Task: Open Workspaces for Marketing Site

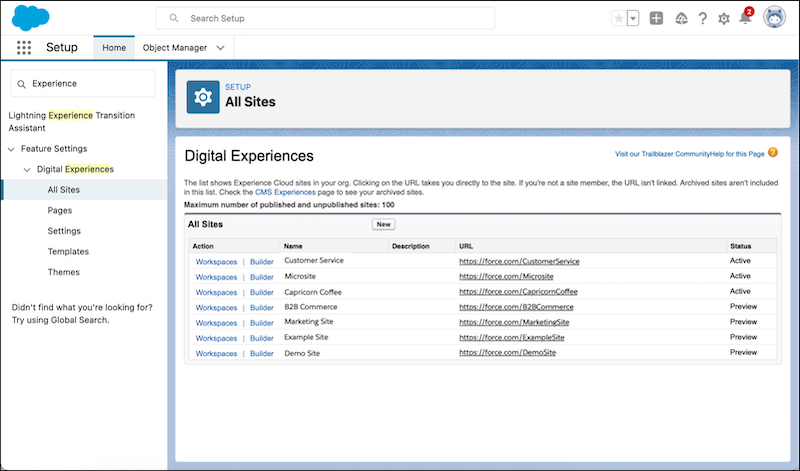Action: pos(216,323)
